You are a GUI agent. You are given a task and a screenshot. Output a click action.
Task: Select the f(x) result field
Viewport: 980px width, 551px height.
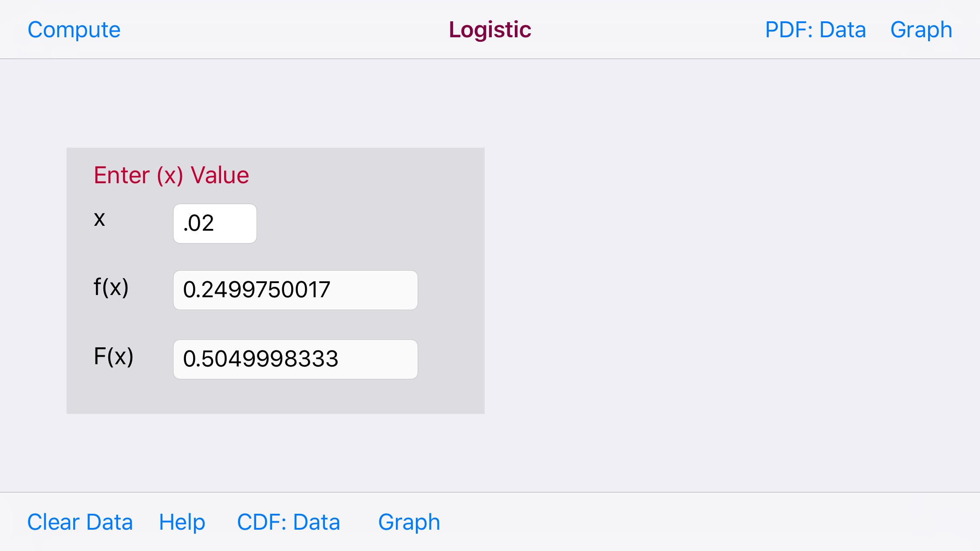[295, 290]
